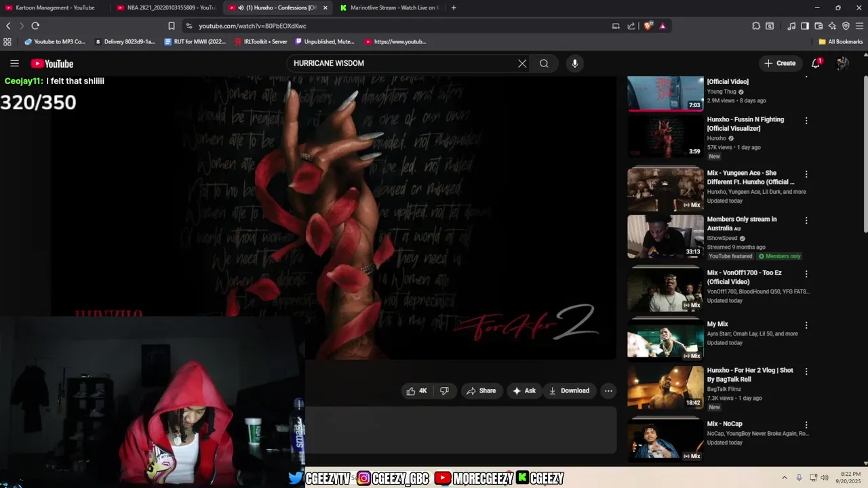868x488 pixels.
Task: Open options for Hunxho For Her 2 Vlog
Action: (806, 371)
